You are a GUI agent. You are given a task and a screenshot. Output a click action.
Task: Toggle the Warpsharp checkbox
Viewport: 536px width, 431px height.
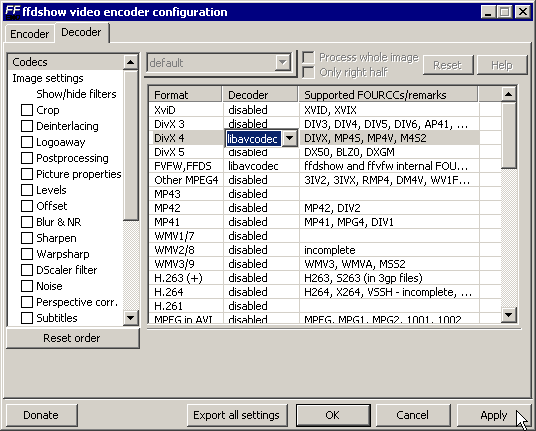point(27,254)
